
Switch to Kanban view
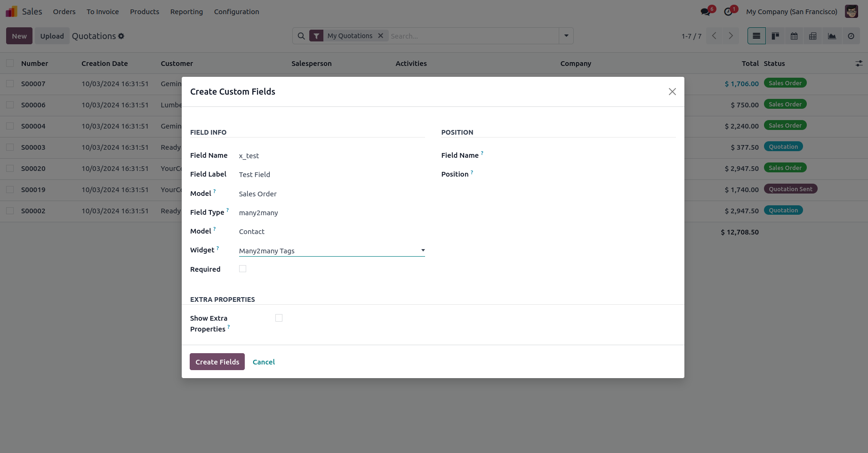[775, 36]
